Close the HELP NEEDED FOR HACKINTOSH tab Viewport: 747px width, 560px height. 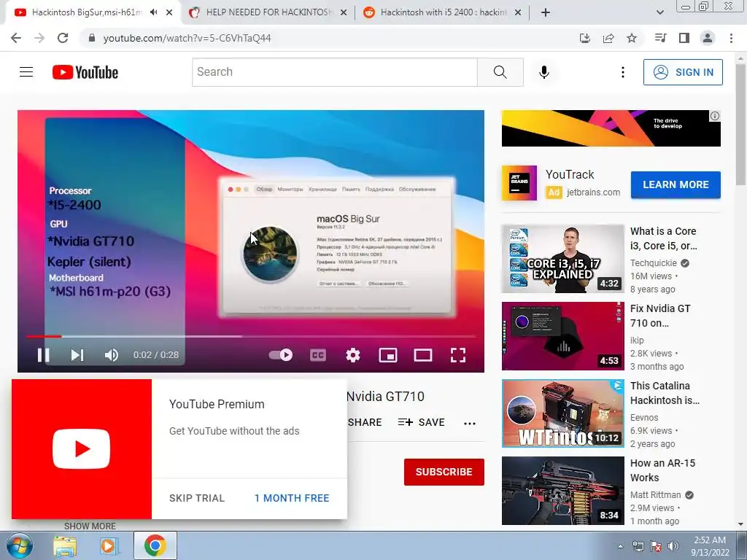344,13
